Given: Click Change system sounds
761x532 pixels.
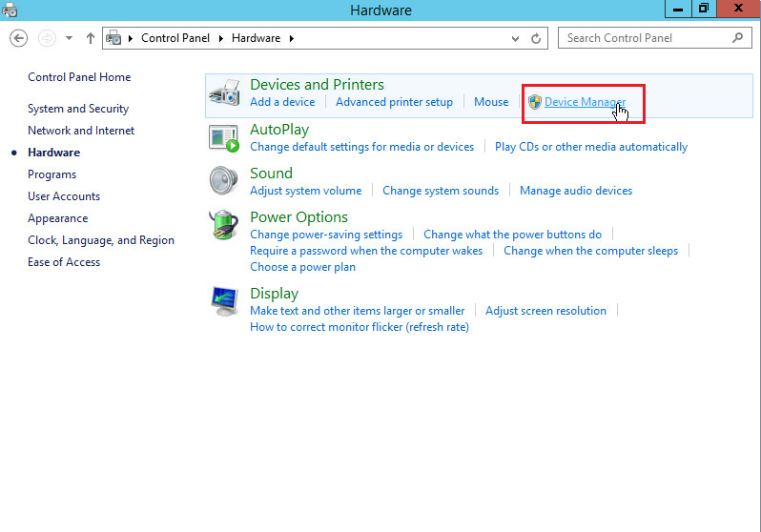Looking at the screenshot, I should click(x=441, y=191).
